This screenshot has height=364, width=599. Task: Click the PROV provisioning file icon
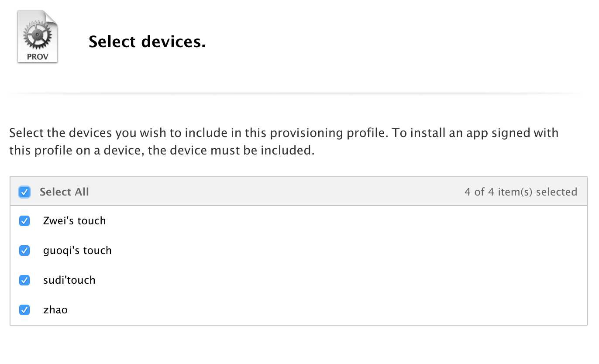pos(38,37)
